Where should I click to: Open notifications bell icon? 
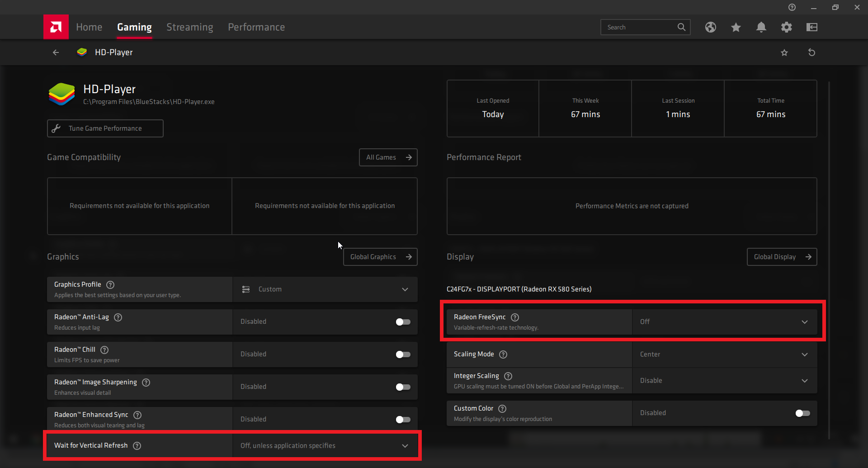coord(761,27)
